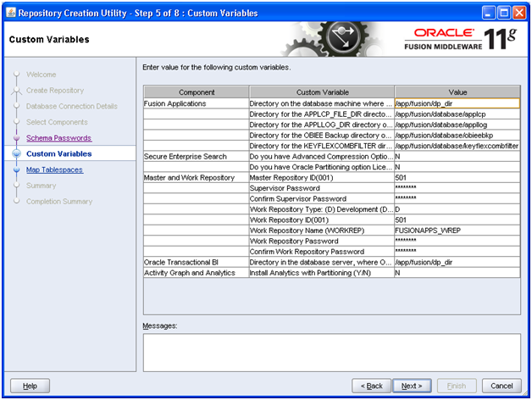Click the Confirm Work Repository Password value
Screen dimensions: 532x400
[x=457, y=252]
